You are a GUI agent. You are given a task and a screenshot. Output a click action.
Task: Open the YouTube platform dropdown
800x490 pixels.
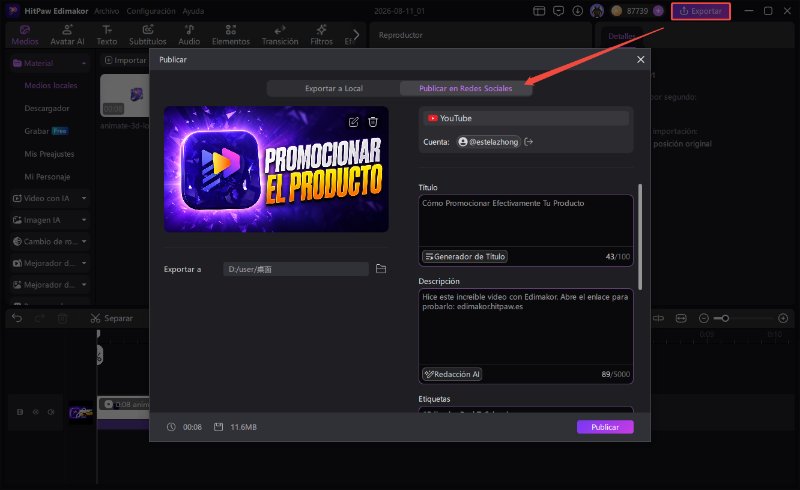click(526, 118)
